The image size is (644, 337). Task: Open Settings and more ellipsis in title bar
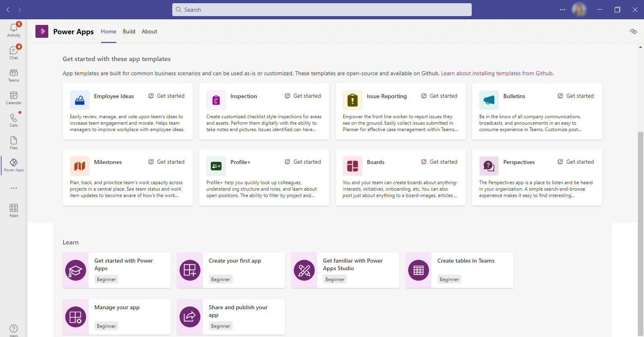[563, 10]
